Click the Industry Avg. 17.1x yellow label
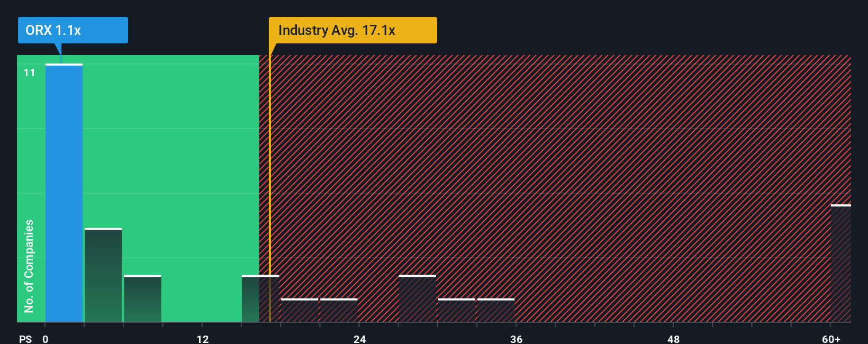 pos(353,30)
